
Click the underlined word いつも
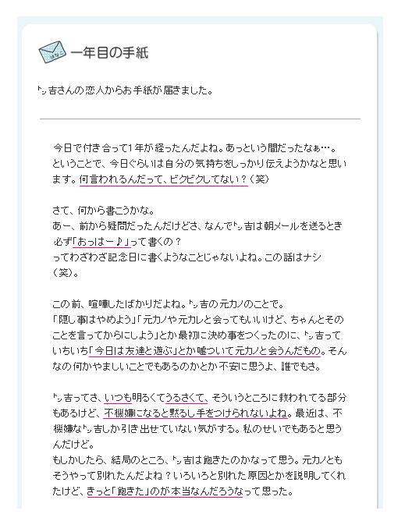(117, 398)
